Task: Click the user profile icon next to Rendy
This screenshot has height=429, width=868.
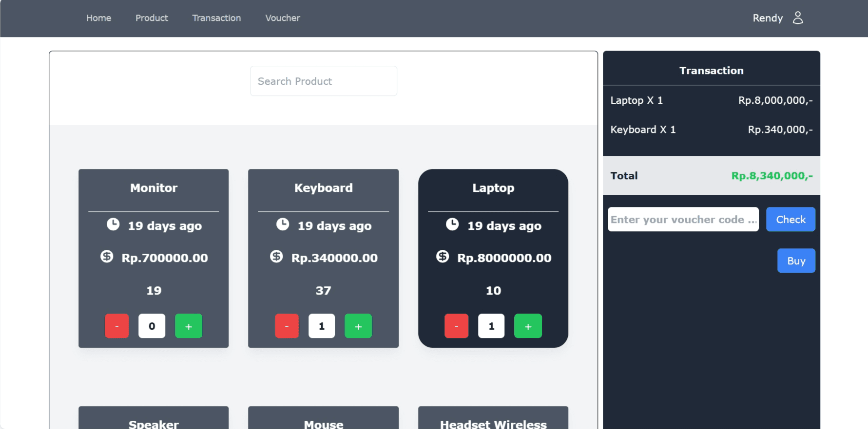Action: point(797,18)
